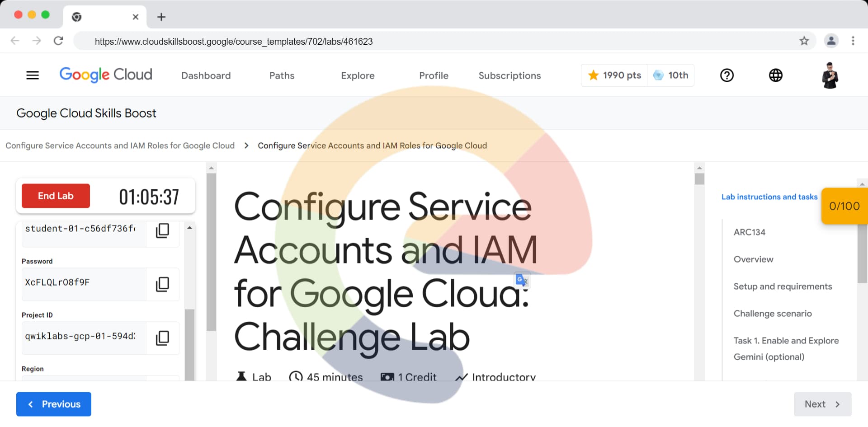The image size is (868, 427).
Task: Click the Google Cloud Skills Boost title
Action: (86, 113)
